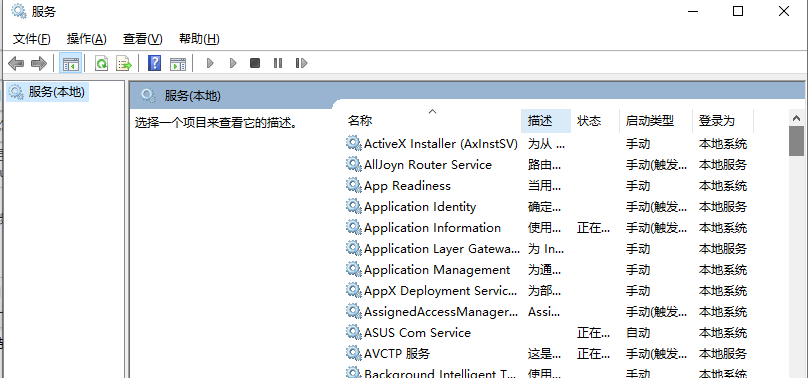
Task: Click the Export List toolbar icon
Action: [x=124, y=63]
